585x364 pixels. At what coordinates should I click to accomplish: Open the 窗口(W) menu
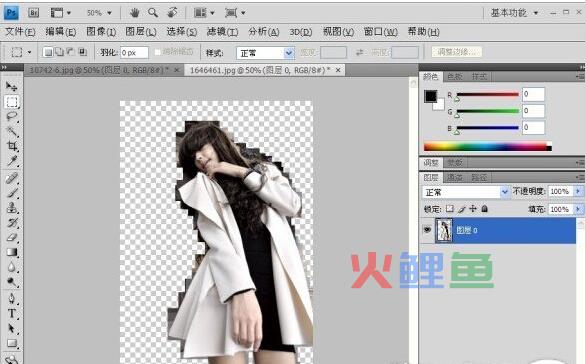click(x=381, y=32)
